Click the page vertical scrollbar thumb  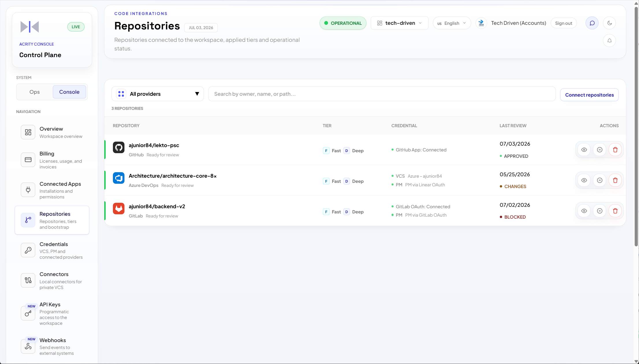coord(636,126)
